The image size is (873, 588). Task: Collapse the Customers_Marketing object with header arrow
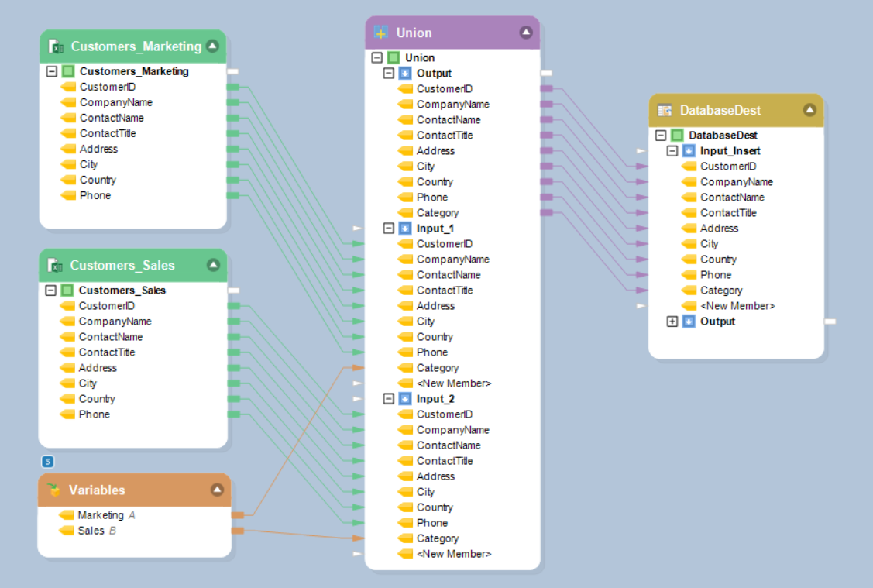tap(213, 46)
